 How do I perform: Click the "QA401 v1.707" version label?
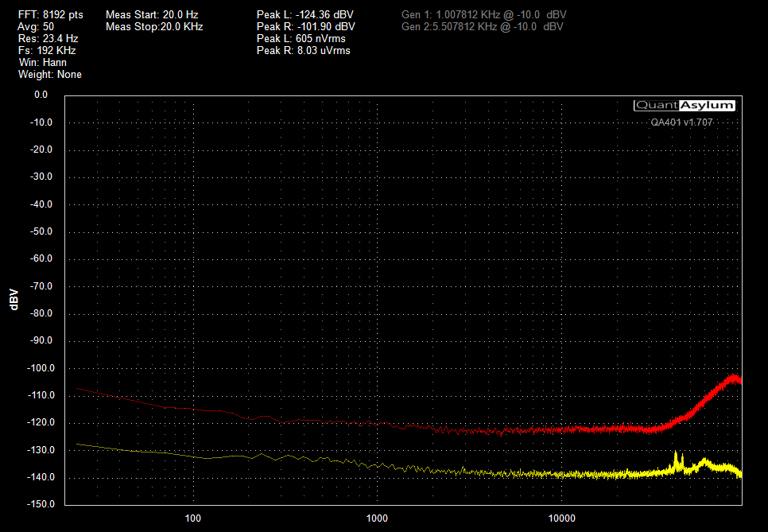pos(681,122)
